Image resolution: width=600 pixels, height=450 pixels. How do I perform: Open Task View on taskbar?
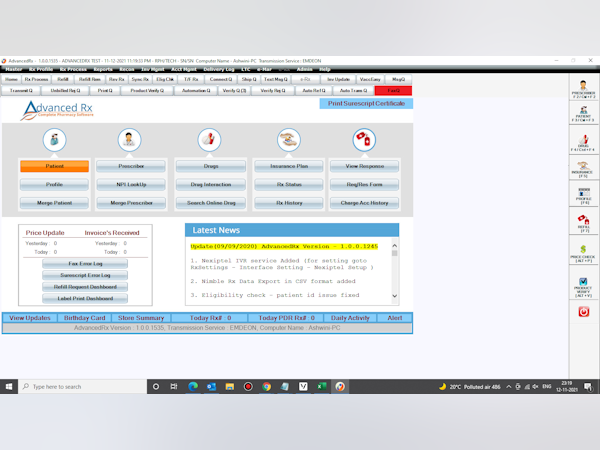pyautogui.click(x=174, y=386)
